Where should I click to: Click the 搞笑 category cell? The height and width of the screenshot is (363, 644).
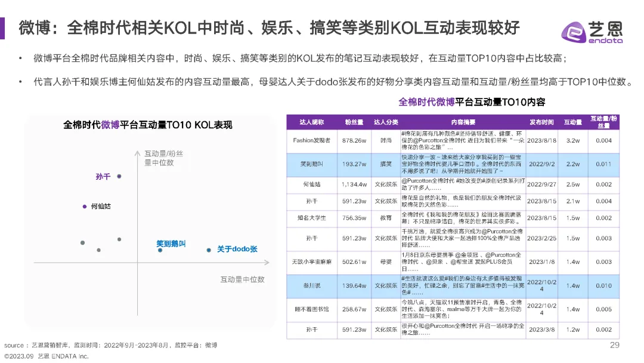pos(386,164)
